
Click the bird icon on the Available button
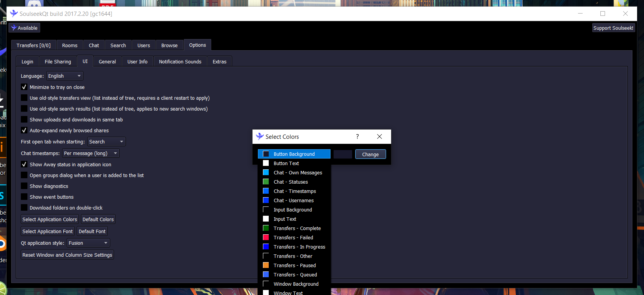click(14, 28)
